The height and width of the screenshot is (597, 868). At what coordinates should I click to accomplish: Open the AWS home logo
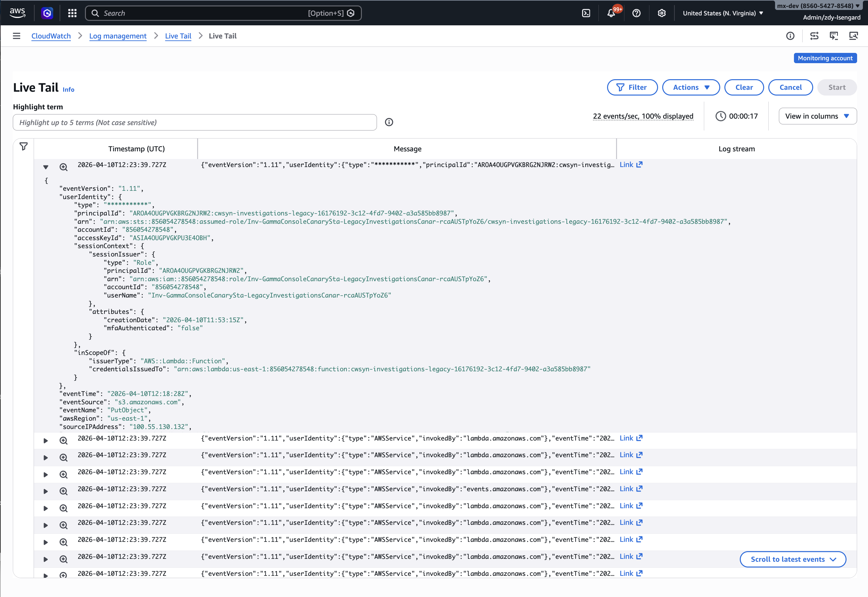tap(17, 13)
